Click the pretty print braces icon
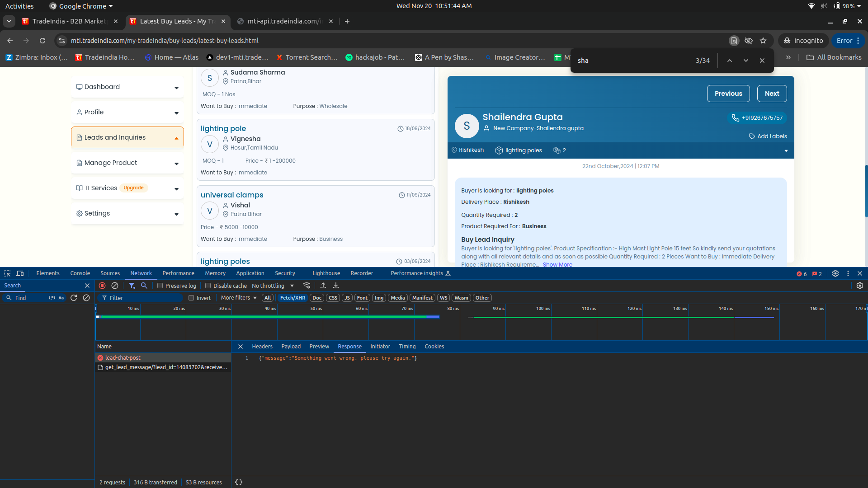This screenshot has height=488, width=868. (239, 482)
